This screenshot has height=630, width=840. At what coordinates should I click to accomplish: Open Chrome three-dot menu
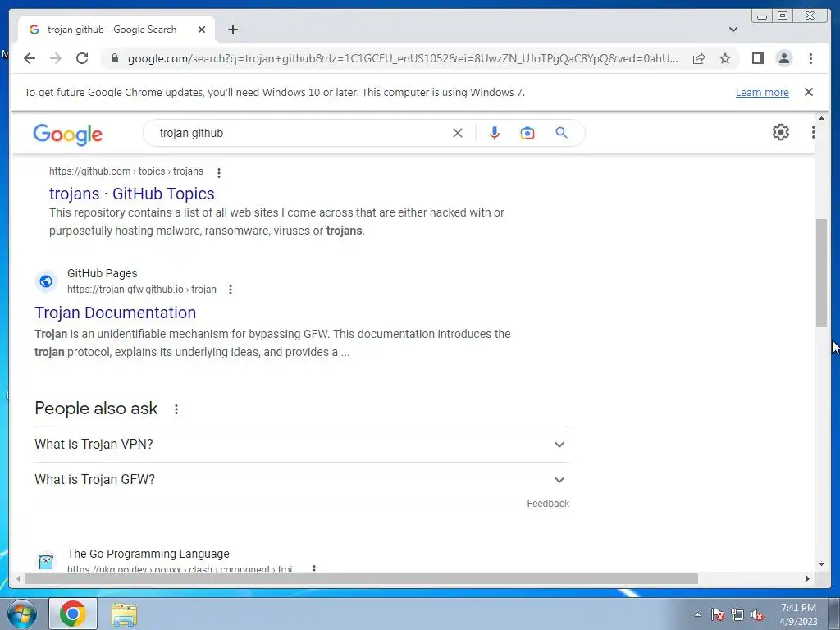(x=810, y=58)
